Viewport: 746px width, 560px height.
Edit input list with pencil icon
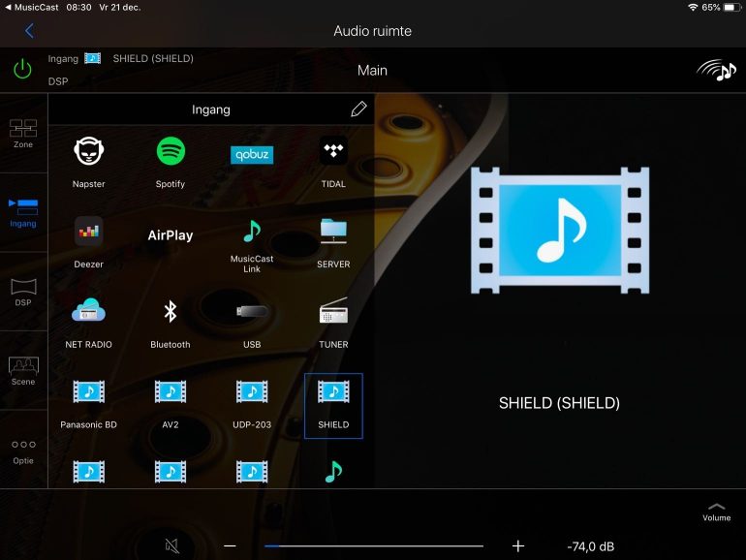(358, 109)
